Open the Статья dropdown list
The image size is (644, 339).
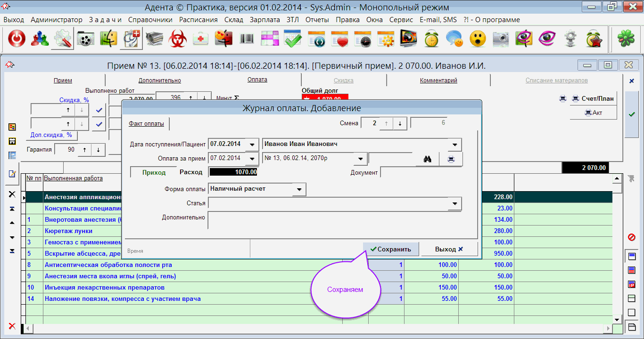coord(454,204)
